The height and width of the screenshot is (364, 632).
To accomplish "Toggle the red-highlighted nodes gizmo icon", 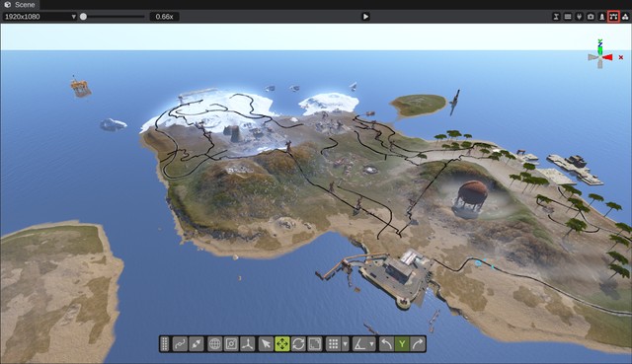I will [613, 17].
